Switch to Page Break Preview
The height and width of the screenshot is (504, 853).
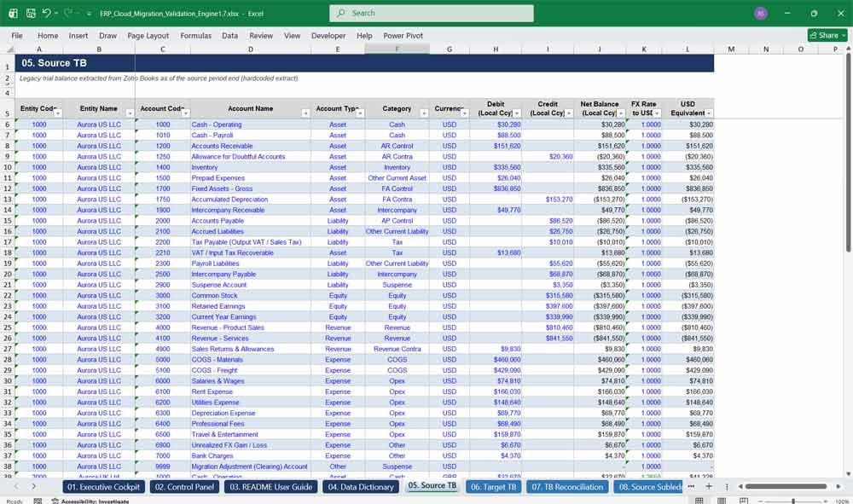click(x=743, y=501)
